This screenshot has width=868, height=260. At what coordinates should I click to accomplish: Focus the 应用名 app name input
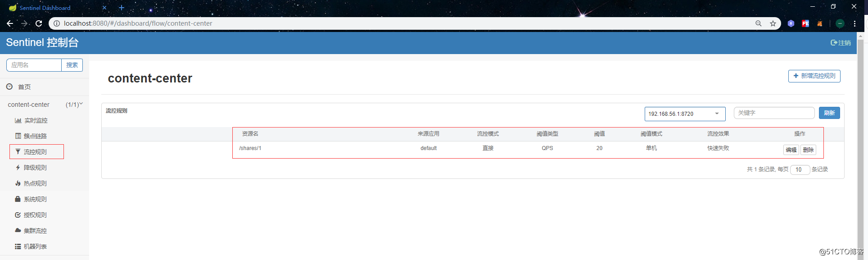tap(34, 65)
